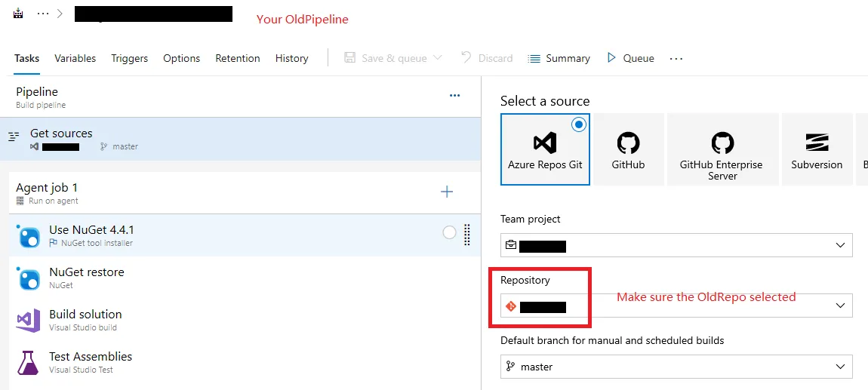Select the Test Assemblies task
Viewport: 868px width, 390px height.
pos(245,362)
